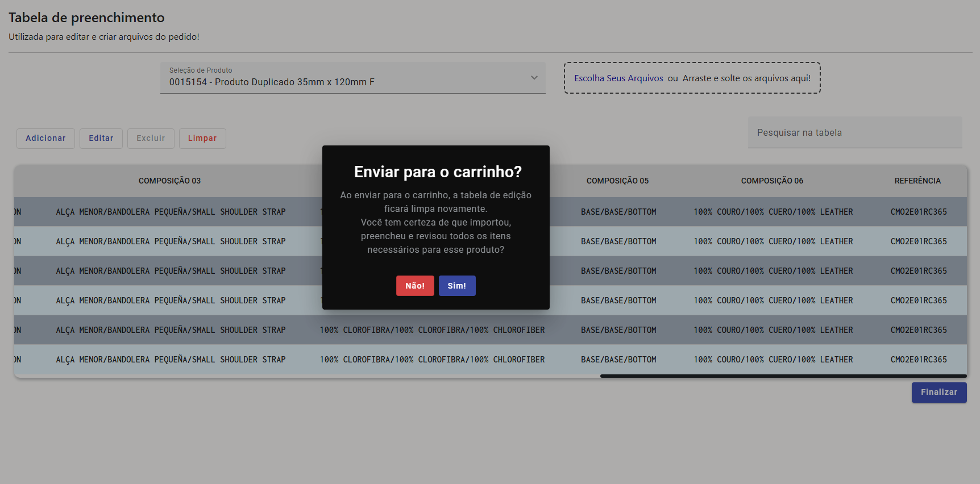The width and height of the screenshot is (980, 484).
Task: Sort by COMPOSIÇÃO 06 column header
Action: [x=772, y=181]
